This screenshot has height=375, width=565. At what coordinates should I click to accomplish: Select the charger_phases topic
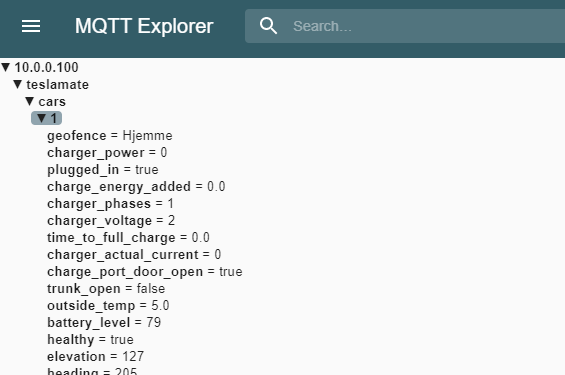pyautogui.click(x=111, y=204)
